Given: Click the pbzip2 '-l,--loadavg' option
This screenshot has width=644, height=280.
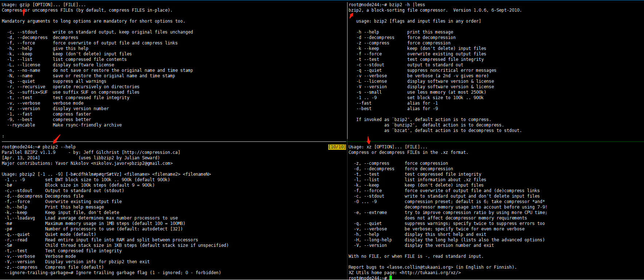Looking at the screenshot, I should click(x=20, y=218).
